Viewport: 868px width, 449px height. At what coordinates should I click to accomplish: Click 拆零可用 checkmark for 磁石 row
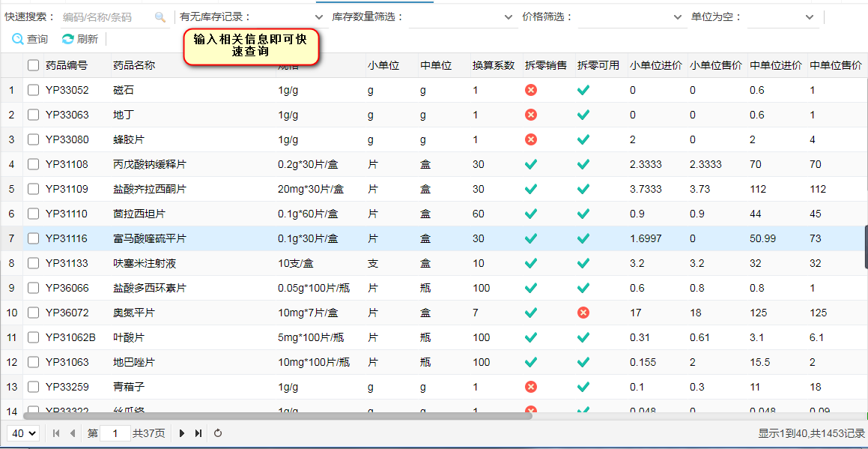pyautogui.click(x=583, y=90)
